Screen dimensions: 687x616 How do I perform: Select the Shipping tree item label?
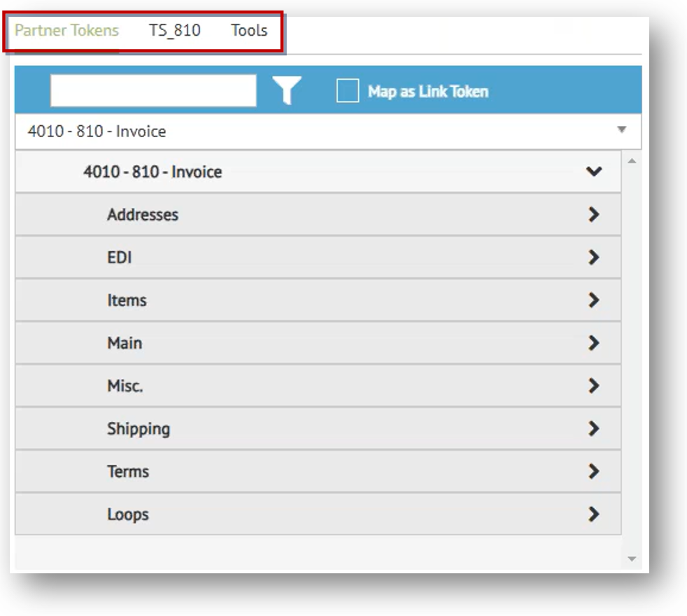pos(139,428)
